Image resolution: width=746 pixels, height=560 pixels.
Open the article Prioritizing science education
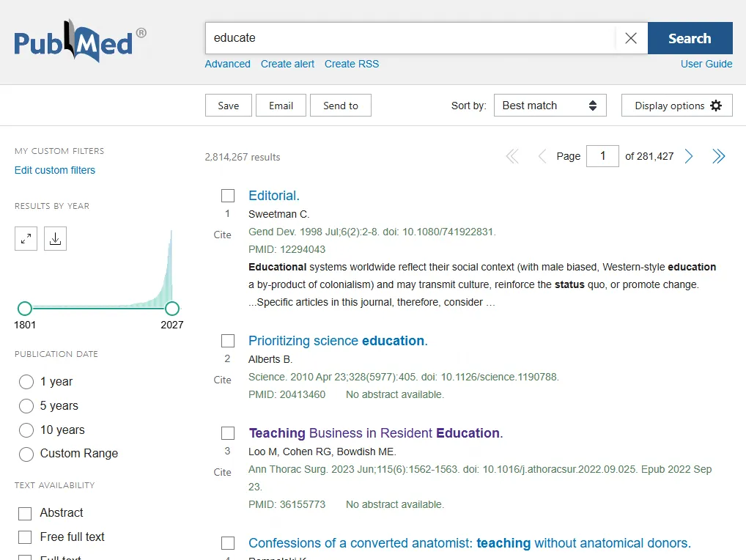[x=337, y=341]
